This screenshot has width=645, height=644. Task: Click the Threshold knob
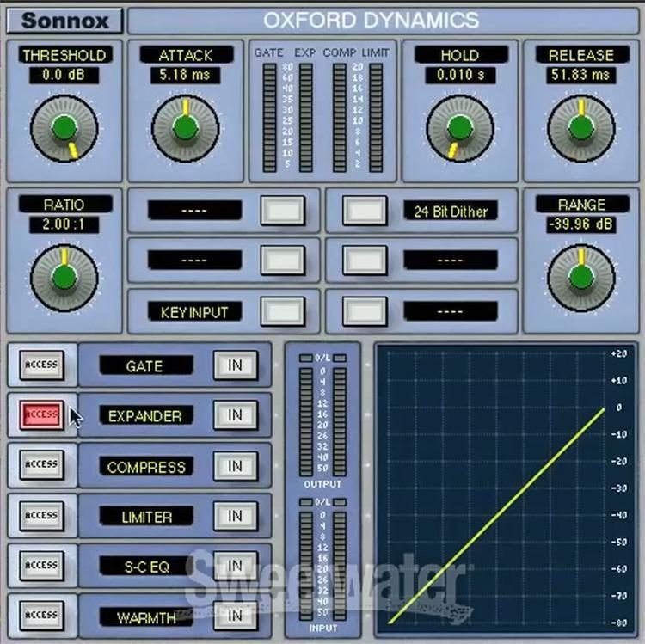(x=64, y=129)
